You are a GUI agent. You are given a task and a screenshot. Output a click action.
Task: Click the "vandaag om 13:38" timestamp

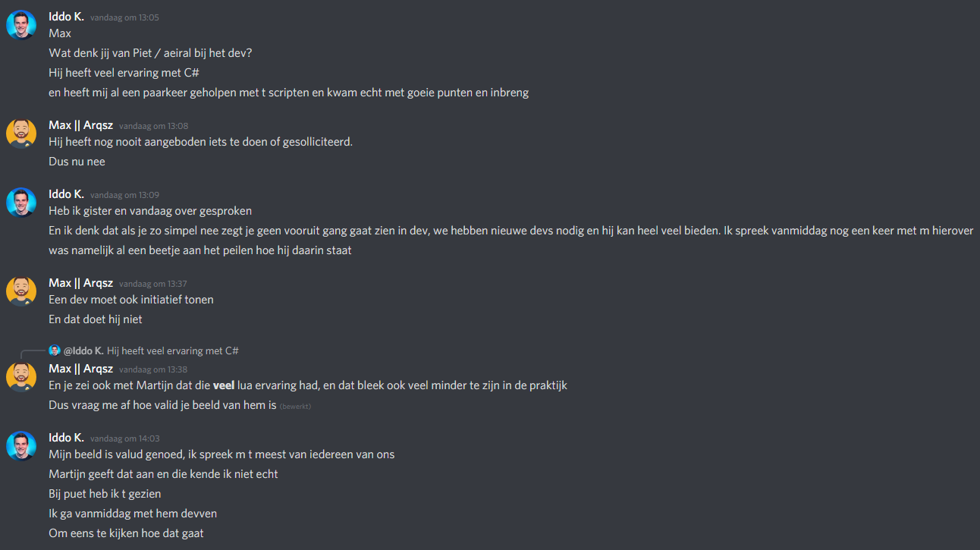click(x=153, y=369)
